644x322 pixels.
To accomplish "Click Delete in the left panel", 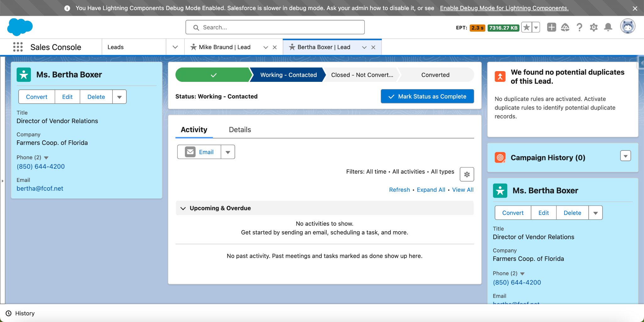I will coord(96,97).
